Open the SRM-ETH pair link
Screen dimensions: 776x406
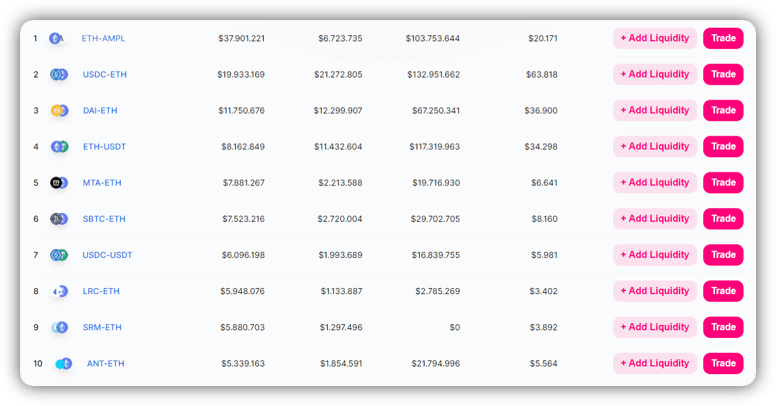pos(102,327)
